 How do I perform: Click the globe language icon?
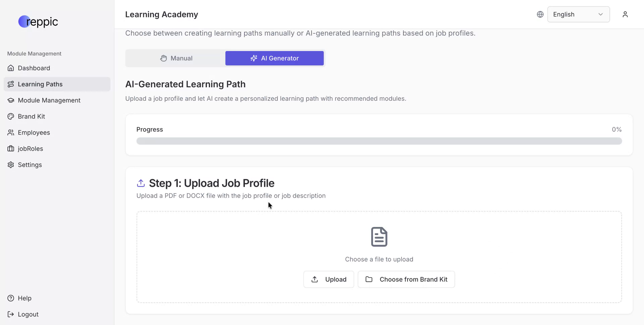[x=540, y=14]
